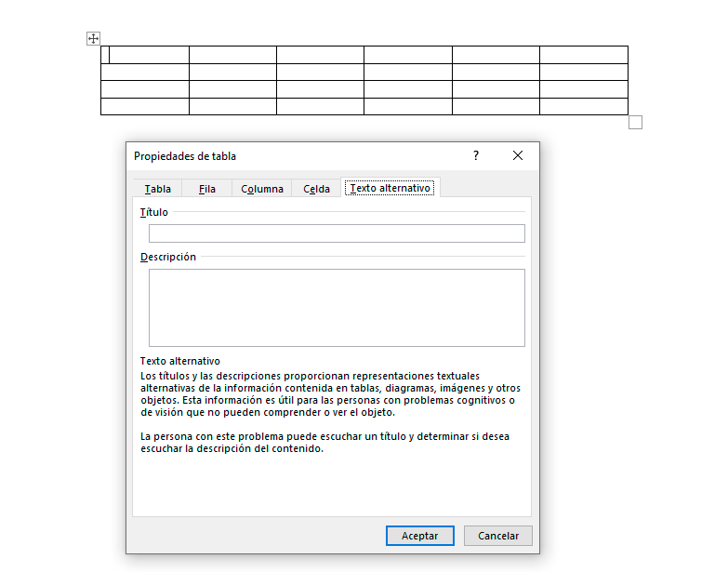Open help with the question mark button
Image resolution: width=728 pixels, height=572 pixels.
point(476,156)
